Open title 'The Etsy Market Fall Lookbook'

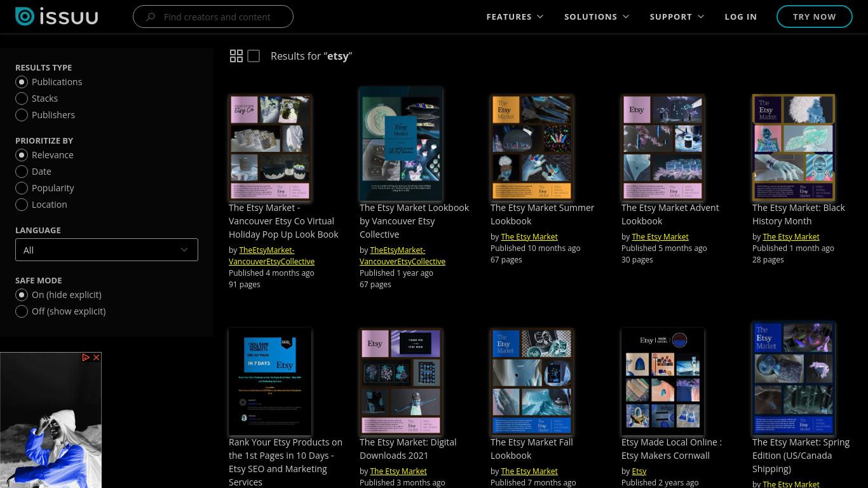coord(531,449)
